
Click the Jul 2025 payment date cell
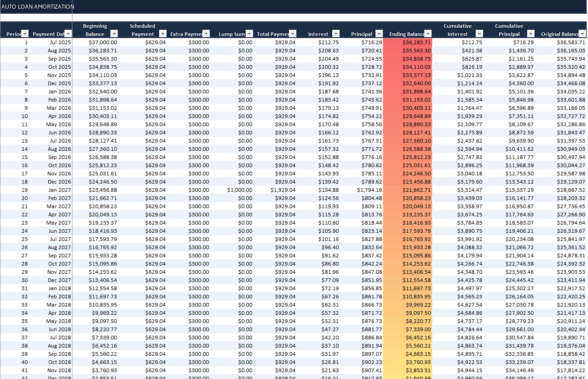51,42
